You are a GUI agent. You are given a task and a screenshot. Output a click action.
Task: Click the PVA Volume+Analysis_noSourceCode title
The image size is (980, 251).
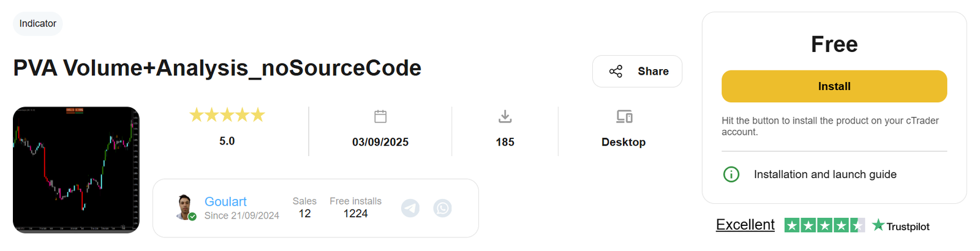[217, 68]
